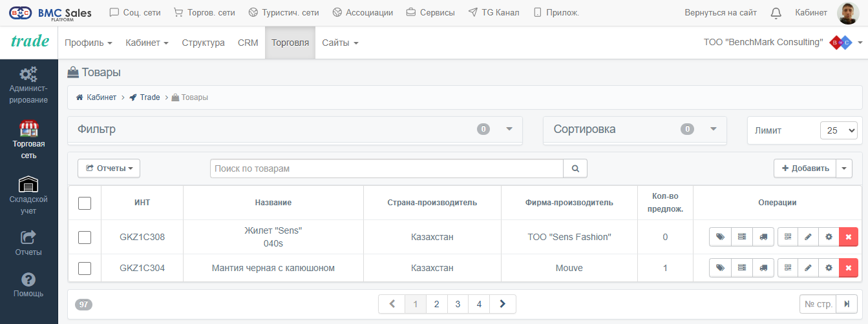
Task: Click the magnifier search button
Action: point(575,168)
